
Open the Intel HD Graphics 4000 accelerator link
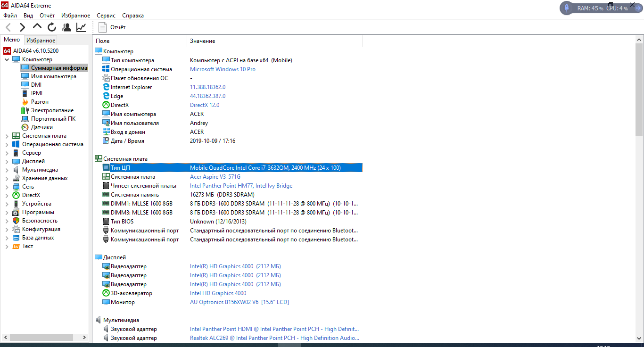[x=218, y=293]
